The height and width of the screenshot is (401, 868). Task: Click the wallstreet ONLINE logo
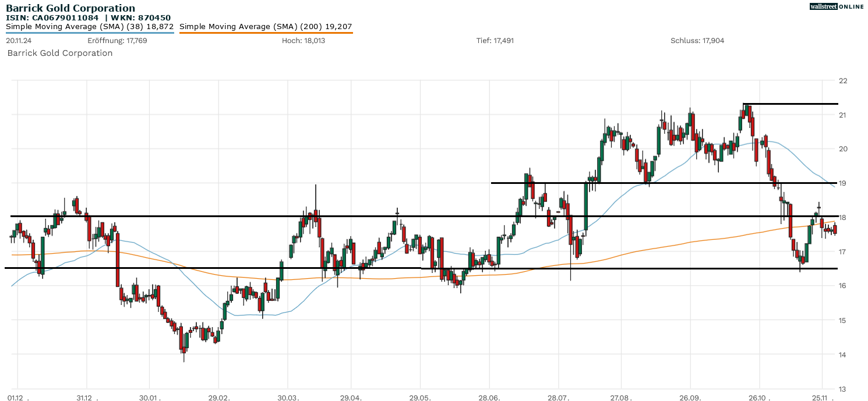pos(837,6)
